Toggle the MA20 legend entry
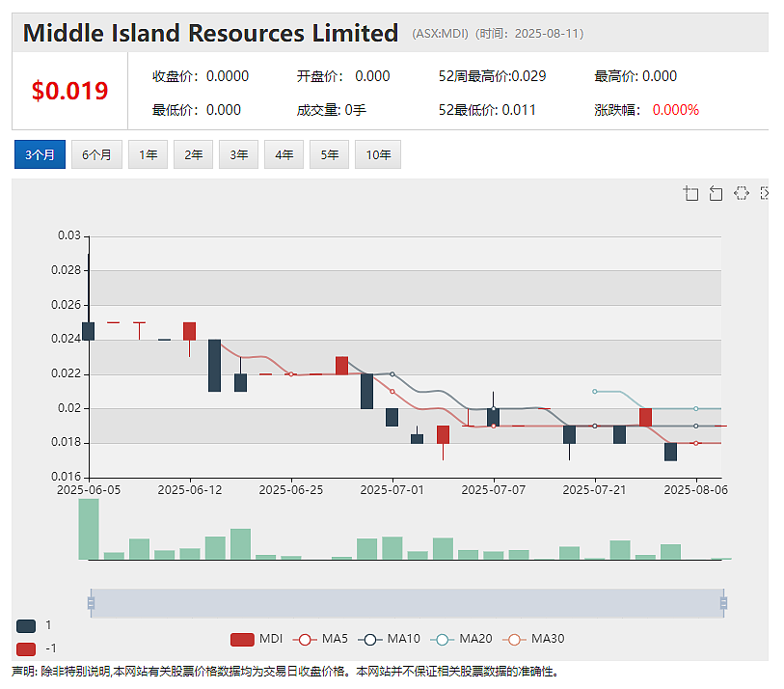Screen dimensions: 784x689 point(461,639)
